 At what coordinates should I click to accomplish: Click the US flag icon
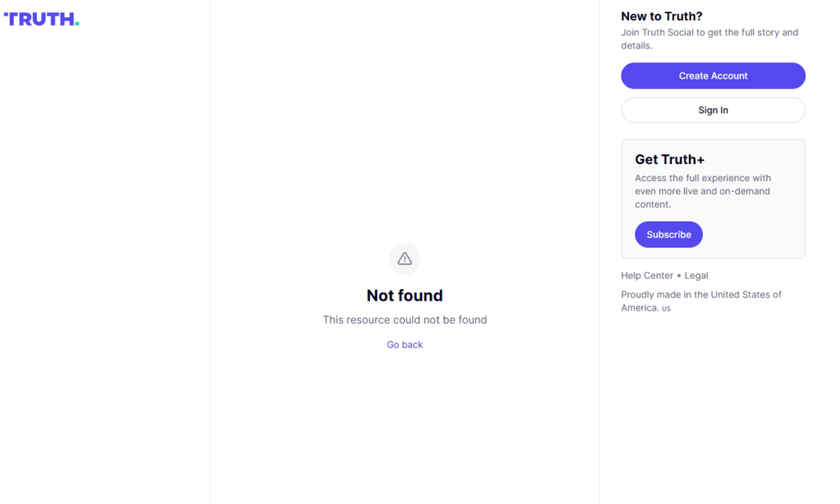(x=666, y=308)
